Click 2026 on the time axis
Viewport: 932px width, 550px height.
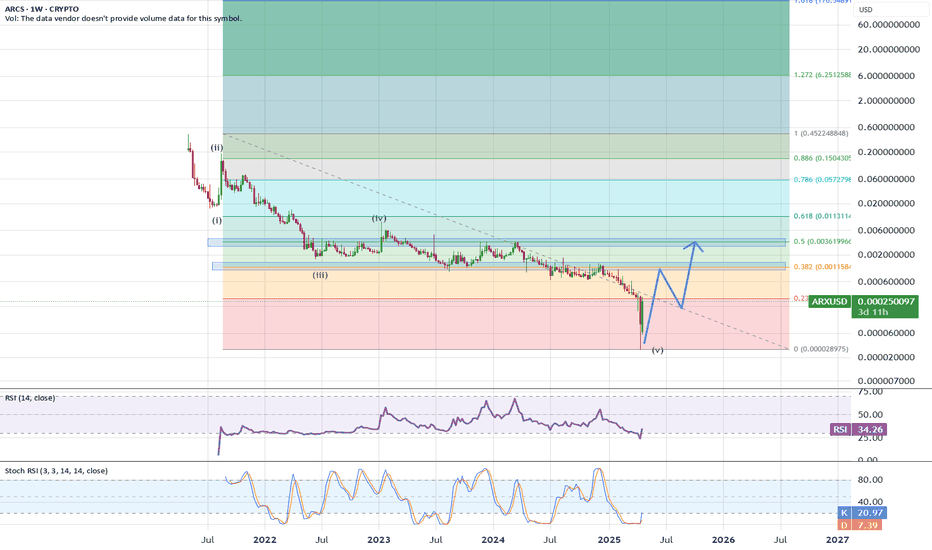click(723, 540)
